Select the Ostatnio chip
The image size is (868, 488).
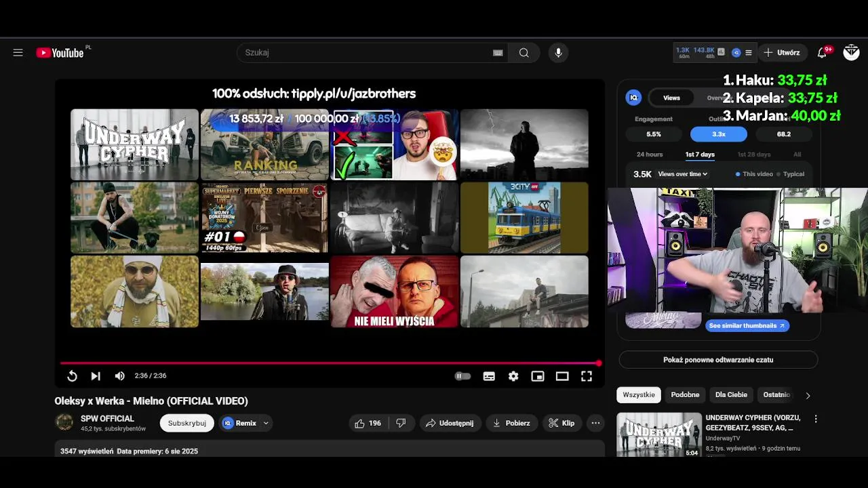(776, 394)
